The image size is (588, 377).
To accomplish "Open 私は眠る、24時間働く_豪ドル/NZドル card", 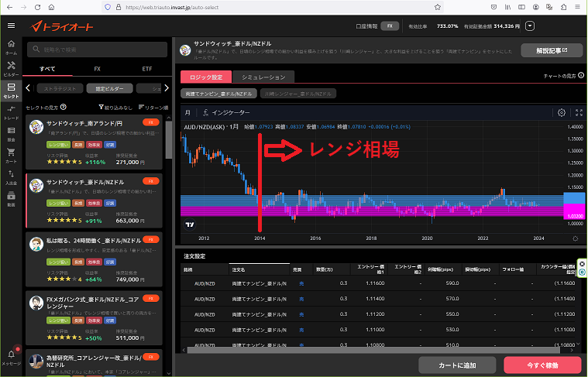I will [94, 259].
